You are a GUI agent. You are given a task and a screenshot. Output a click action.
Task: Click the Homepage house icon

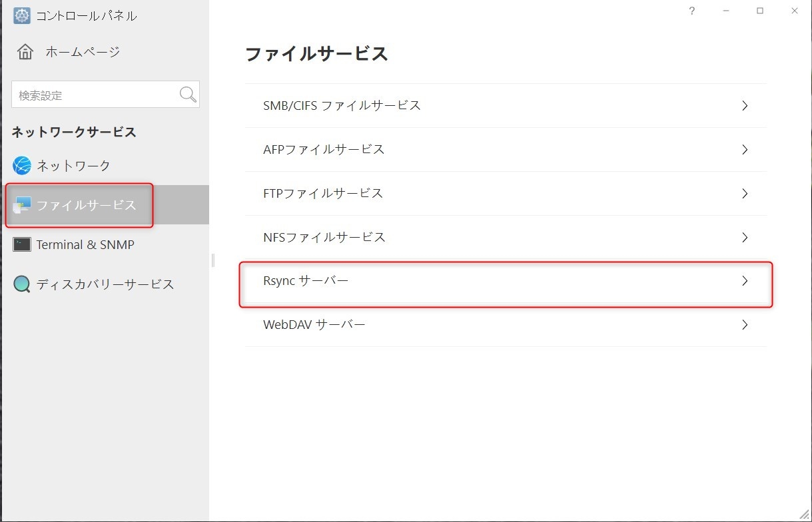25,52
